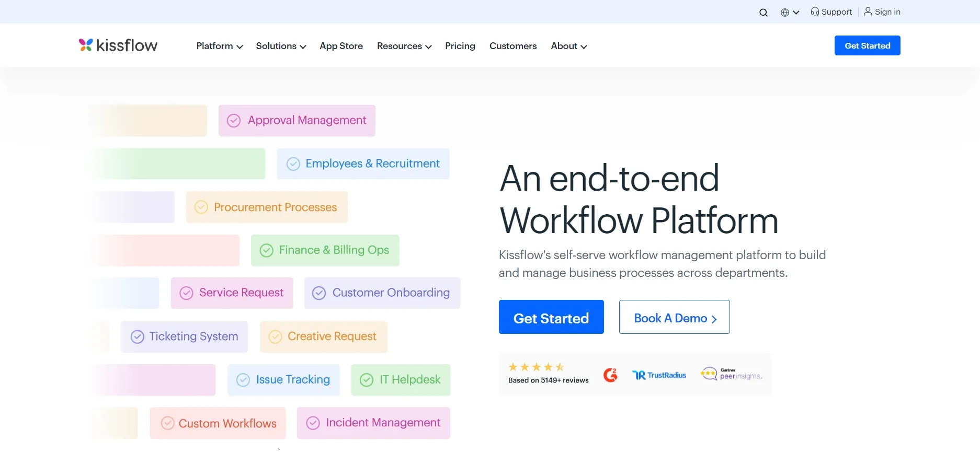Click the IT Helpdesk check icon
980x465 pixels.
pyautogui.click(x=367, y=380)
